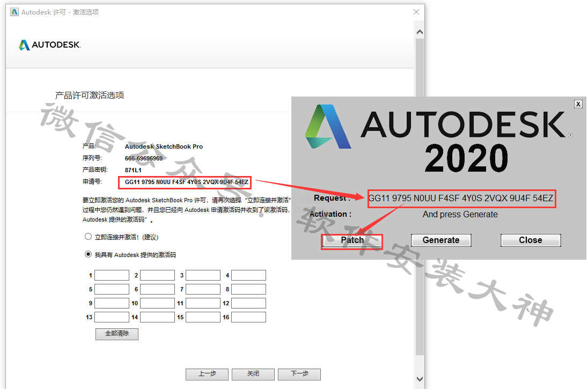Click activation code field 4
The height and width of the screenshot is (389, 588).
[248, 275]
